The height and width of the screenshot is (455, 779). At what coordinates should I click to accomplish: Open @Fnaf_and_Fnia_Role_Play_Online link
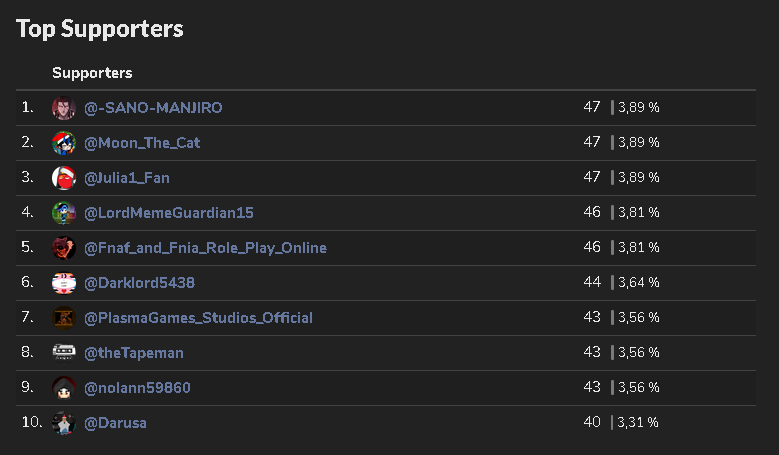205,248
